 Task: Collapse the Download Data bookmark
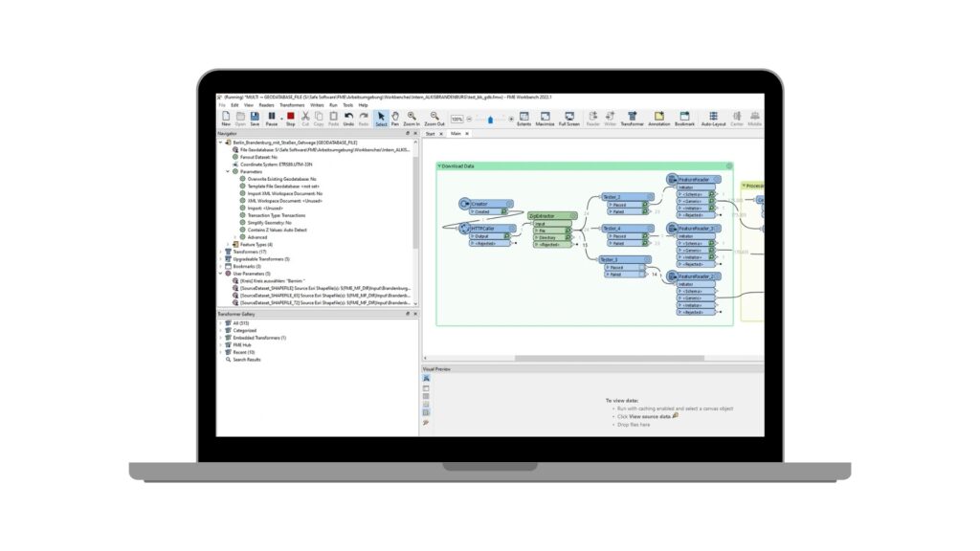(x=439, y=166)
